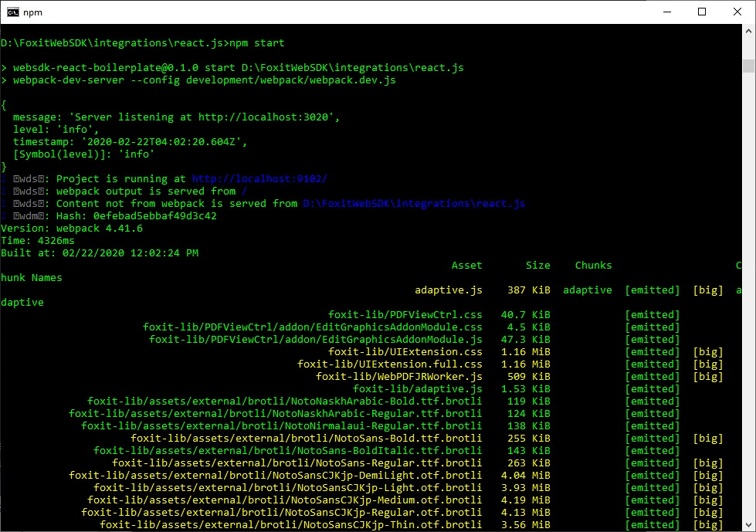Image resolution: width=756 pixels, height=532 pixels.
Task: Click NotoSans-Regular.ttf.brotli asset
Action: (x=297, y=463)
